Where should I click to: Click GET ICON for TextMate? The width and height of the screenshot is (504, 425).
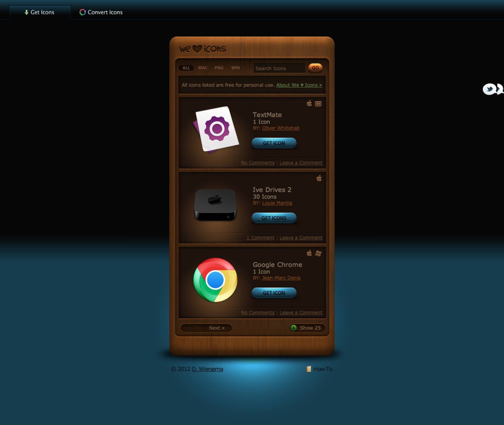[x=274, y=143]
